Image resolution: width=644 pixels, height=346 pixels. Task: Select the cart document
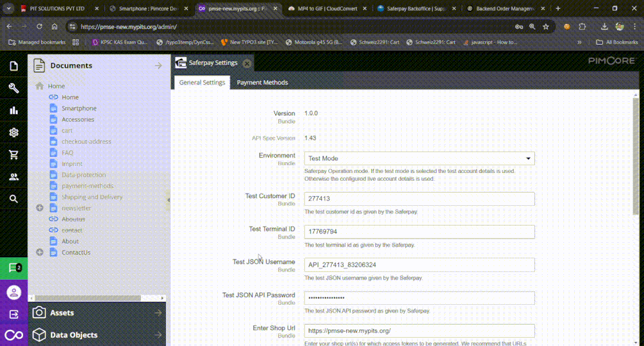pos(66,131)
